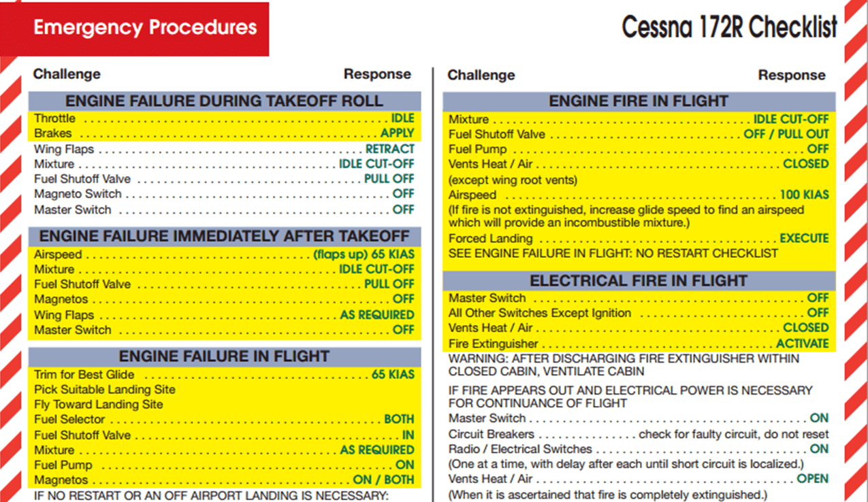Click the Engine Fire In Flight header
Viewport: 868px width, 502px height.
point(638,101)
